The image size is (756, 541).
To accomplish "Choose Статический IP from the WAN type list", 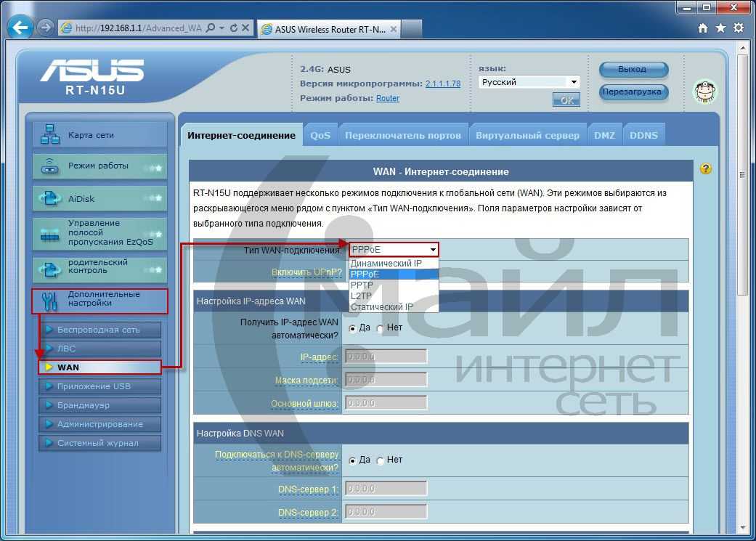I will pos(381,306).
